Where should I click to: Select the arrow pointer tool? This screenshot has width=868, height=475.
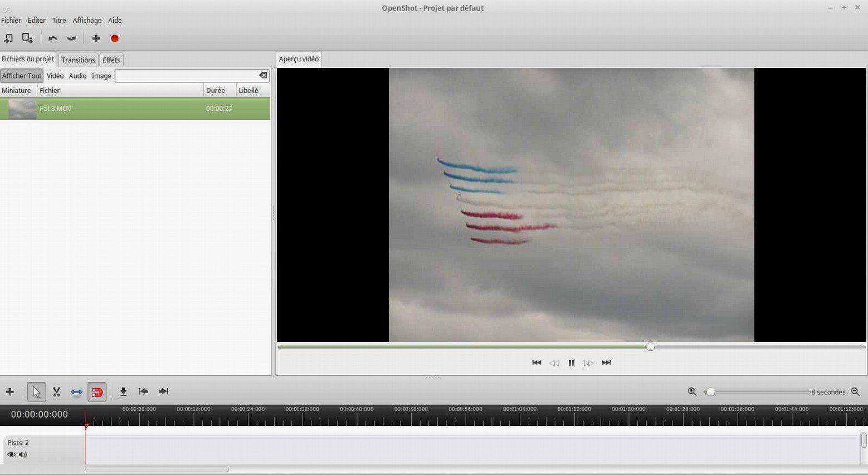point(37,392)
